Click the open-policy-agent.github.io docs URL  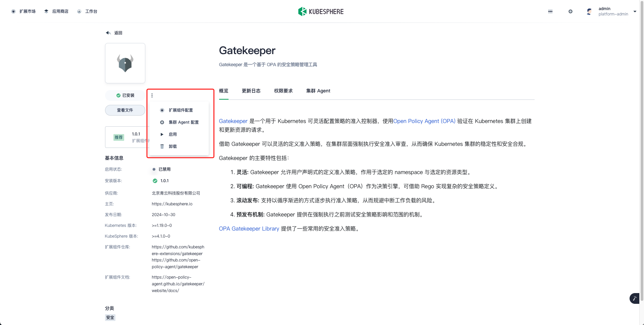(178, 284)
